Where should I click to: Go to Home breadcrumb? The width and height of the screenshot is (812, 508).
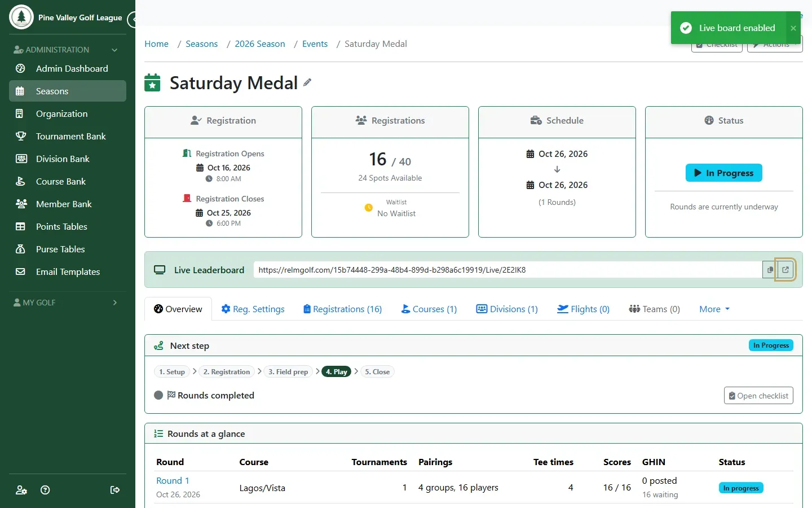156,44
